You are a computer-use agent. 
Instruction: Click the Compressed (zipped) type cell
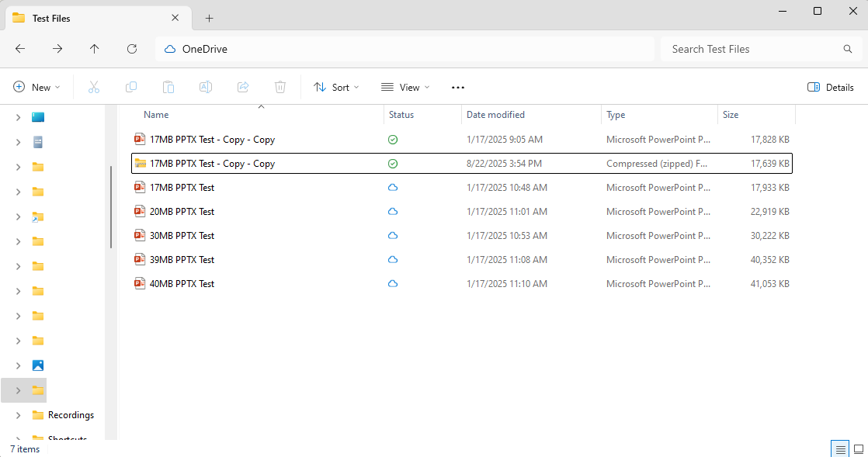[657, 164]
